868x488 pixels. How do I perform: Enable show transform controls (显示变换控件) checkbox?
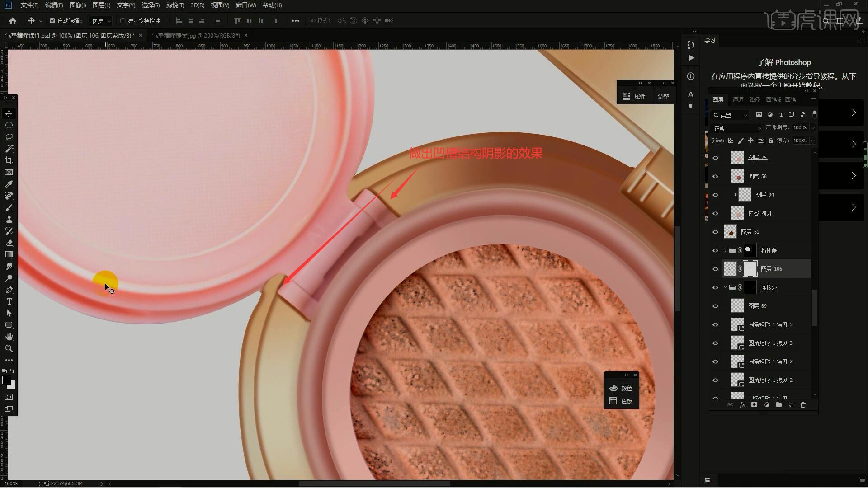click(x=123, y=21)
